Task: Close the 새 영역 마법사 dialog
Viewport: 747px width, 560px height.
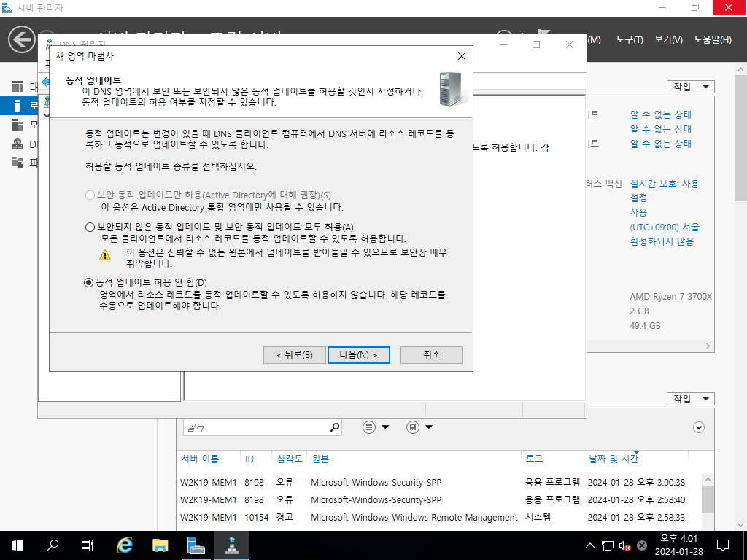Action: click(x=461, y=56)
